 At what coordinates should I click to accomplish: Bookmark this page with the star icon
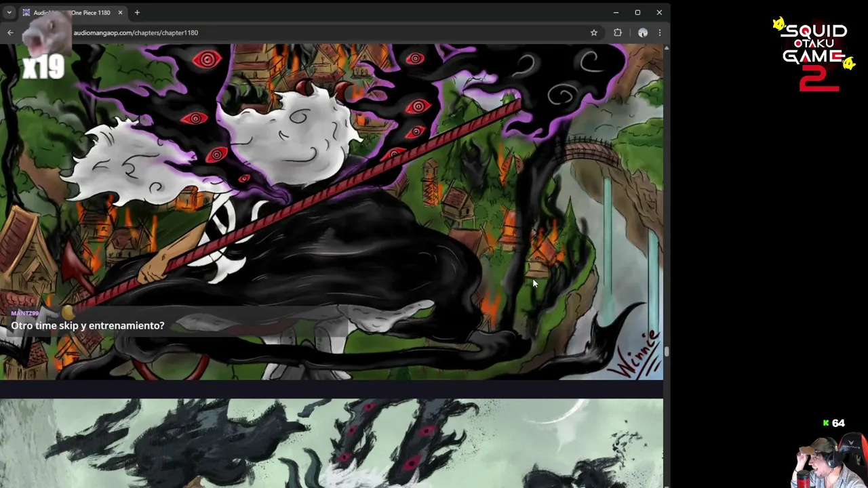[x=593, y=33]
